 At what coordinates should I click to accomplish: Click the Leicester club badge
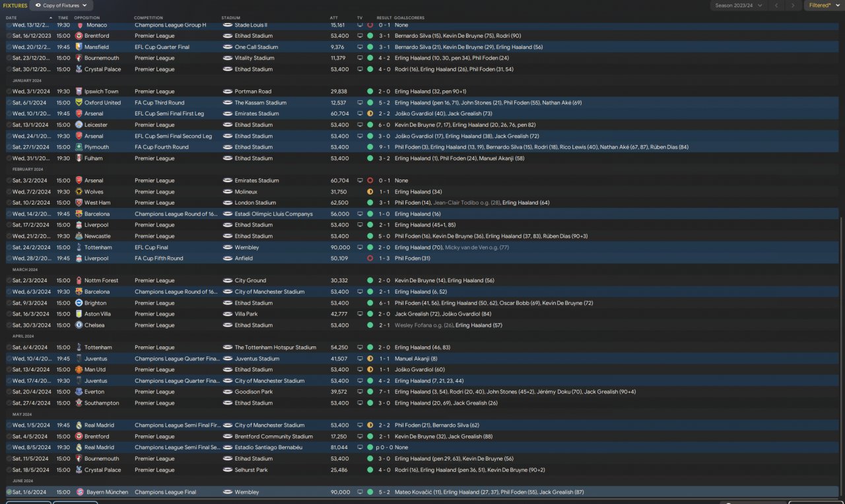point(79,125)
